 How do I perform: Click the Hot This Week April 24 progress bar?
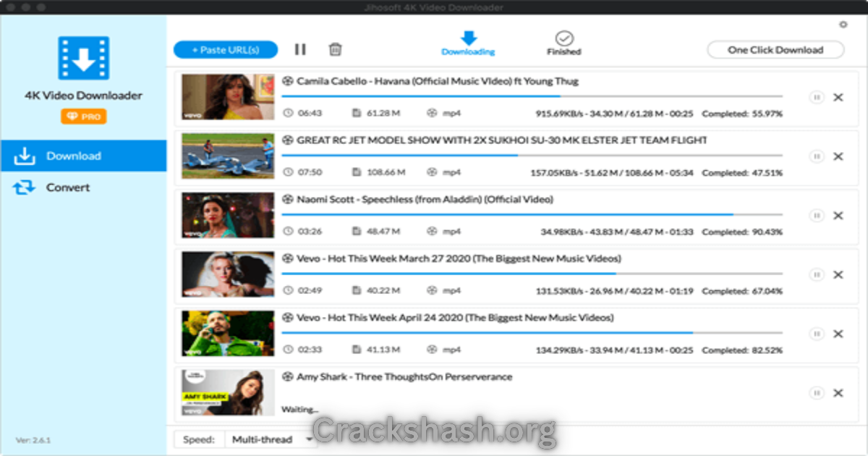[x=532, y=333]
